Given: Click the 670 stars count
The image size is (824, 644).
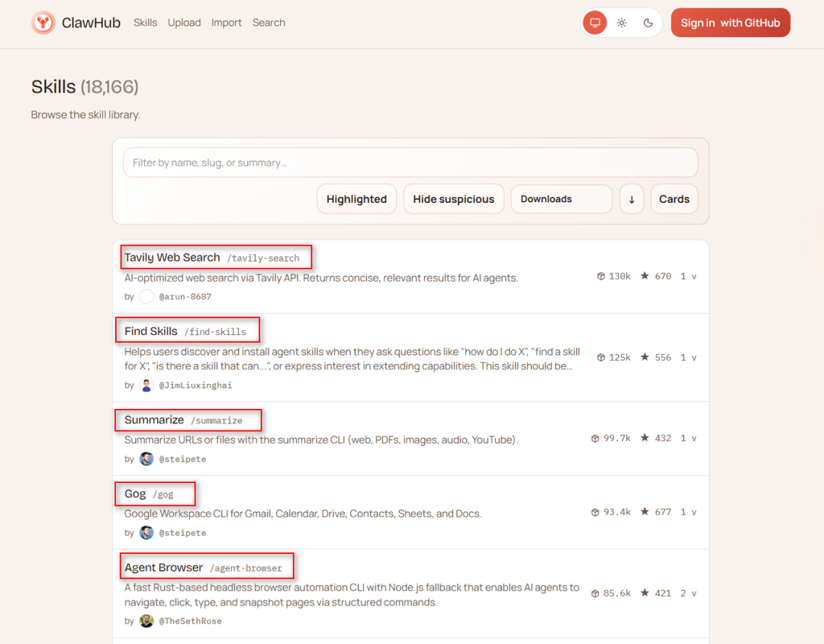Looking at the screenshot, I should click(663, 276).
